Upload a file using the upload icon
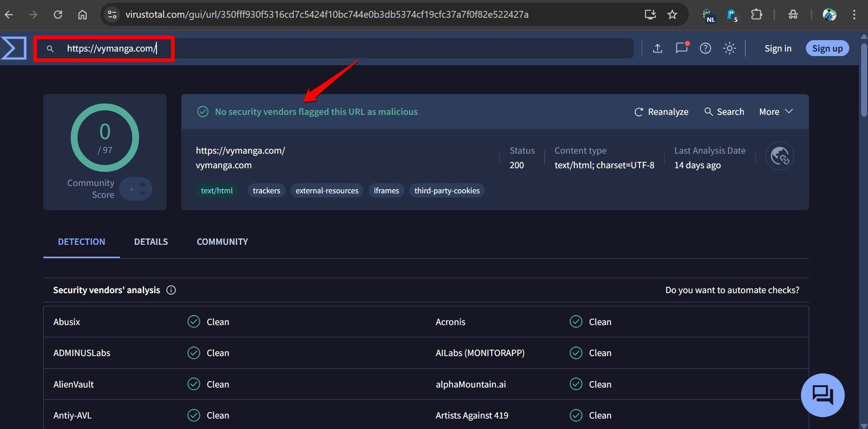Screen dimensions: 868x429 (657, 48)
